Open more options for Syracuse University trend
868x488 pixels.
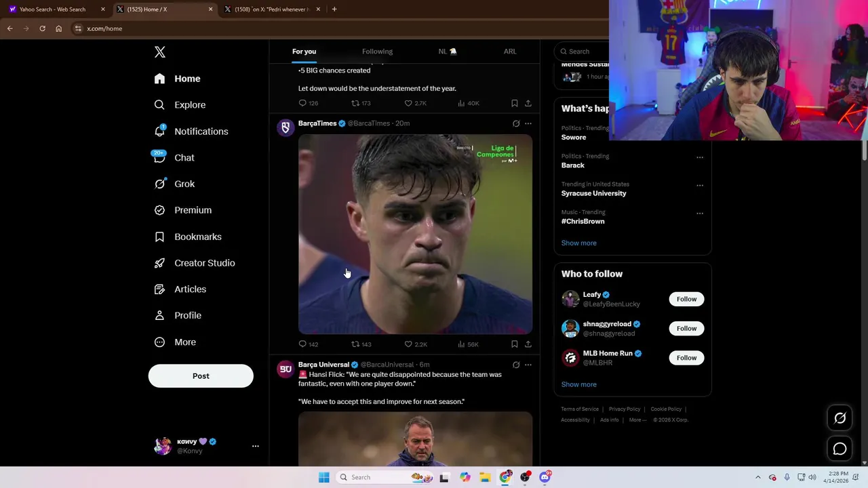click(x=699, y=185)
